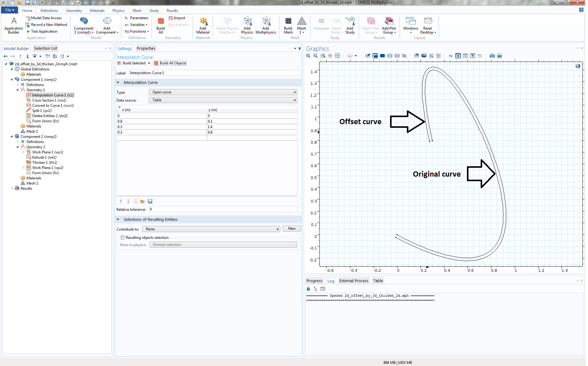Screen dimensions: 588x366
Task: Click the Print graphics icon
Action: 500,56
